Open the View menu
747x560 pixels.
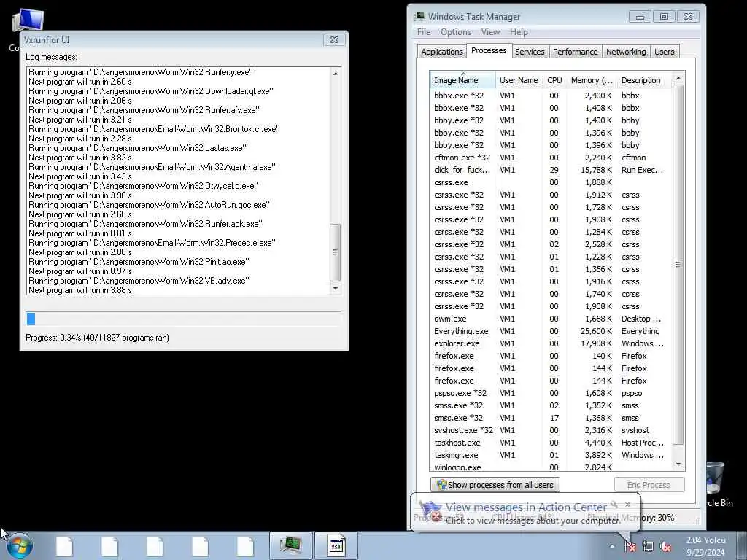point(490,32)
